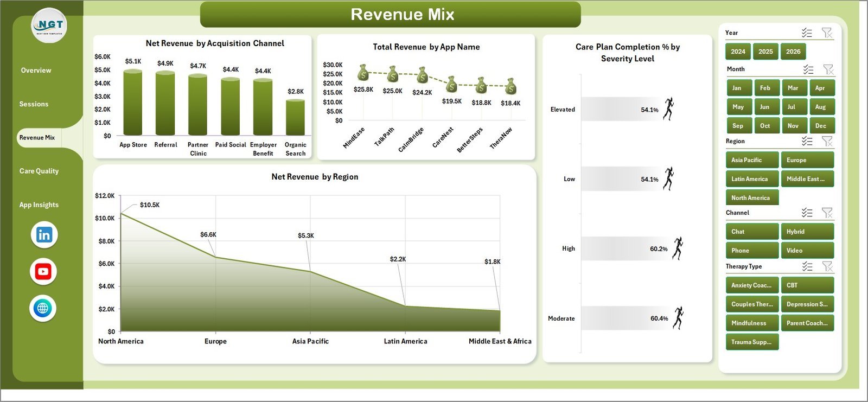Open the LinkedIn icon link
Viewport: 868px width, 402px height.
[44, 234]
